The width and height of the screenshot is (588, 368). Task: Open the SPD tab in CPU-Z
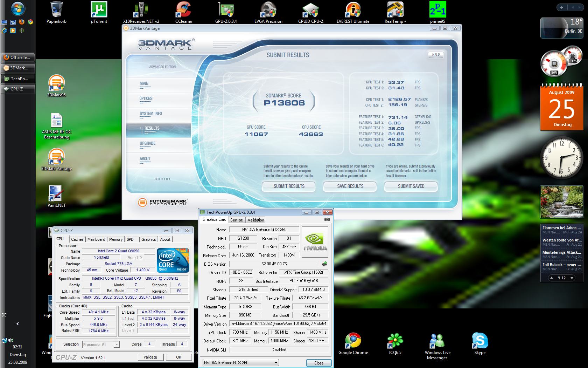tap(130, 239)
